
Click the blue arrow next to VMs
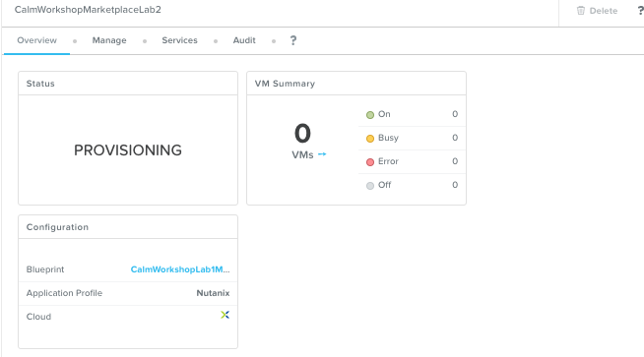(x=322, y=154)
